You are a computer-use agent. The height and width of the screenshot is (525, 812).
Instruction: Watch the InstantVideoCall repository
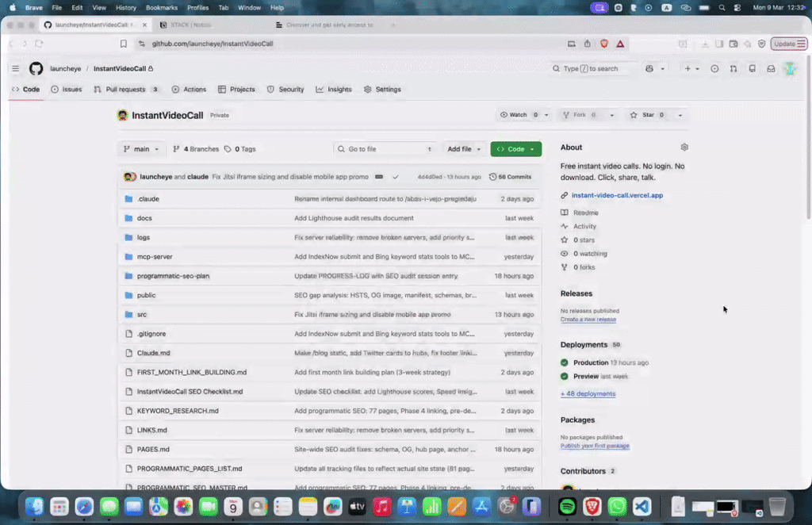pos(519,115)
